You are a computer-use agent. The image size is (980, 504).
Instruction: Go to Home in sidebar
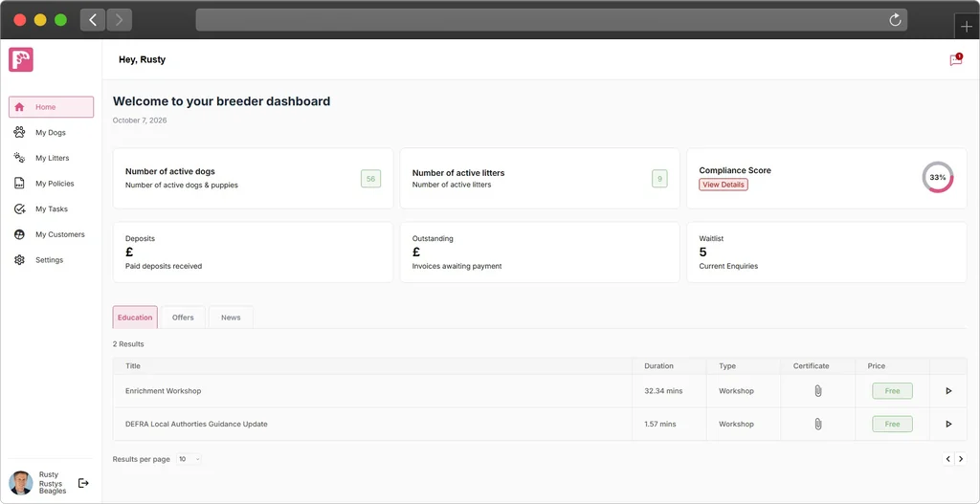(52, 107)
